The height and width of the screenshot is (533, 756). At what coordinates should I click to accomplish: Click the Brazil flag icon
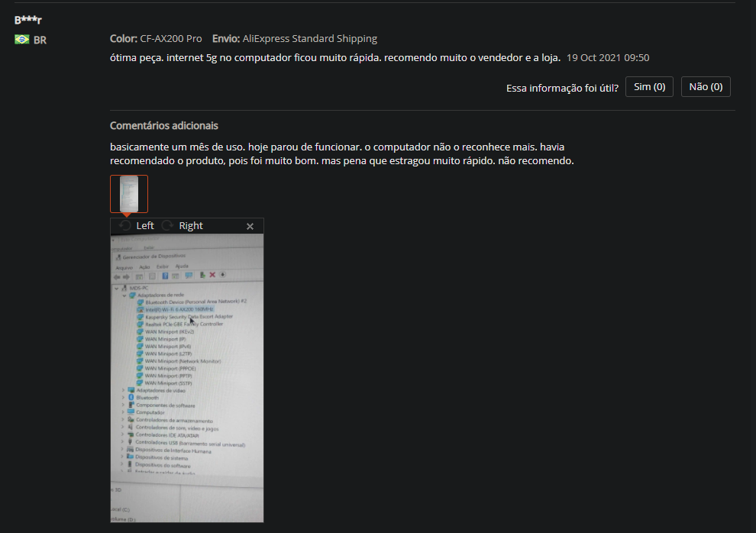(21, 40)
